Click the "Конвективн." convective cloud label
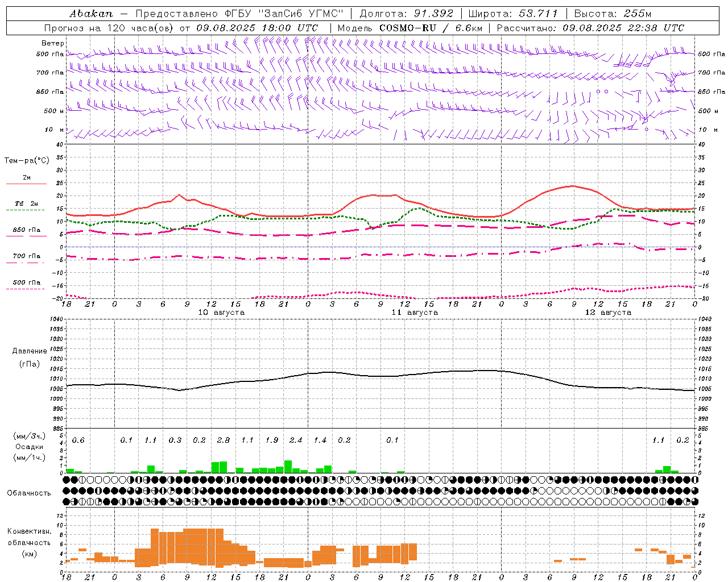This screenshot has width=728, height=582. (29, 531)
